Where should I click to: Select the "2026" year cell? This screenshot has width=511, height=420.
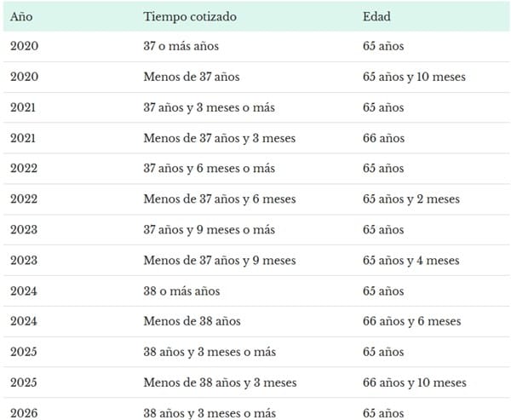24,413
